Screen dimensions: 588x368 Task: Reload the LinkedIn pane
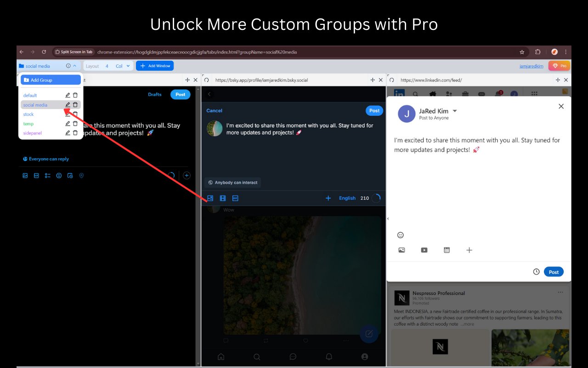pyautogui.click(x=392, y=80)
